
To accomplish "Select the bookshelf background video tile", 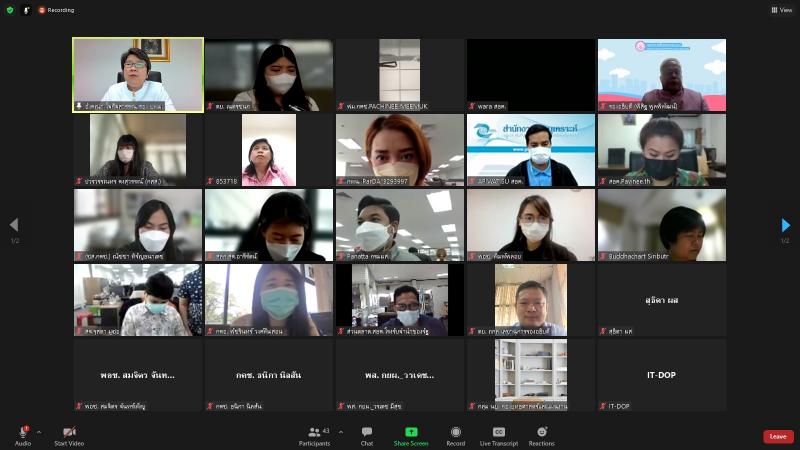I will tap(531, 375).
